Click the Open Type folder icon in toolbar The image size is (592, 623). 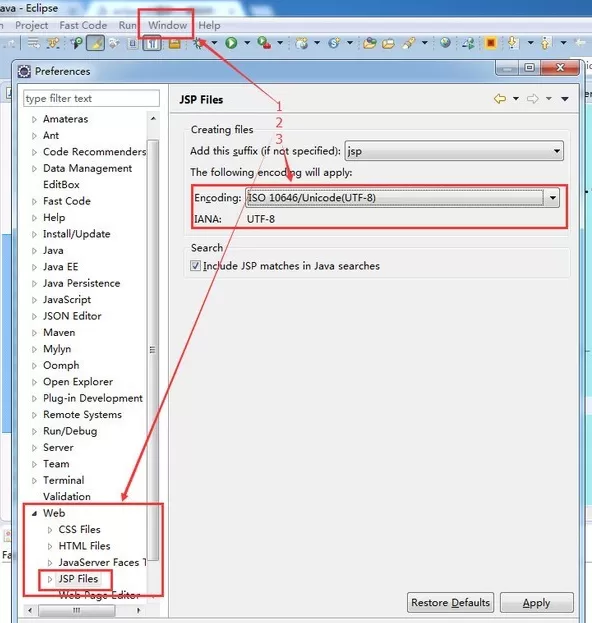(370, 43)
